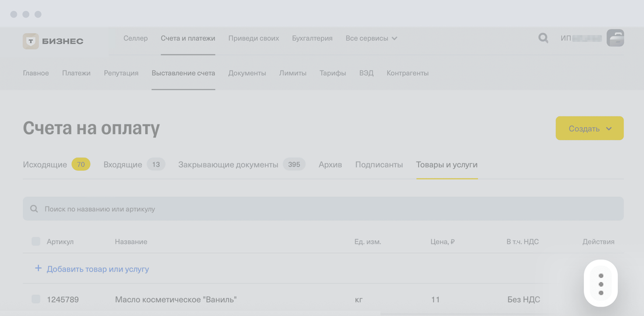The image size is (644, 316).
Task: Open the «Создать» dropdown button
Action: [x=589, y=128]
